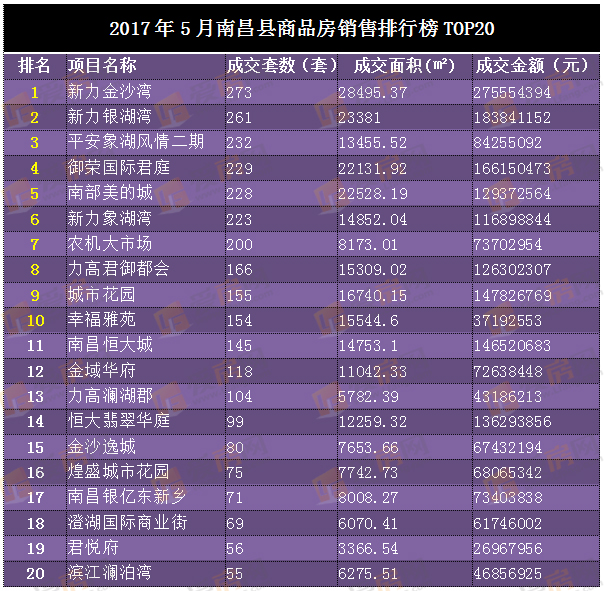
Task: Click the units value 261
Action: (239, 118)
